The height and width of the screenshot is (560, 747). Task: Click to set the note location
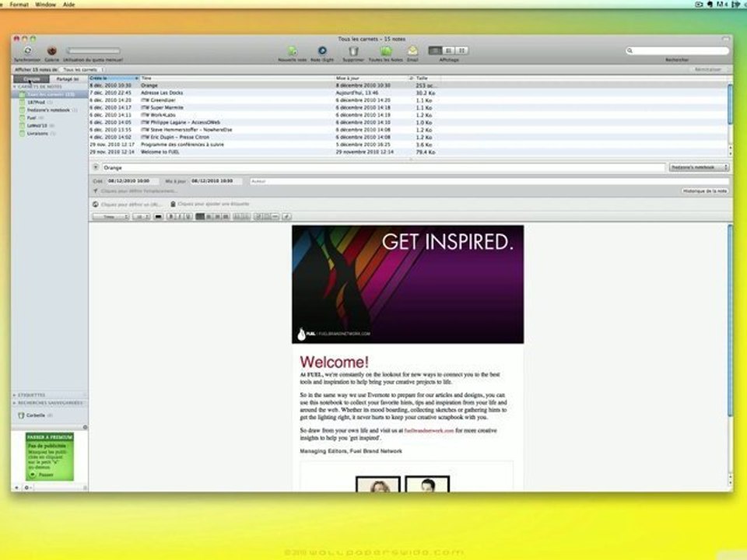point(135,191)
